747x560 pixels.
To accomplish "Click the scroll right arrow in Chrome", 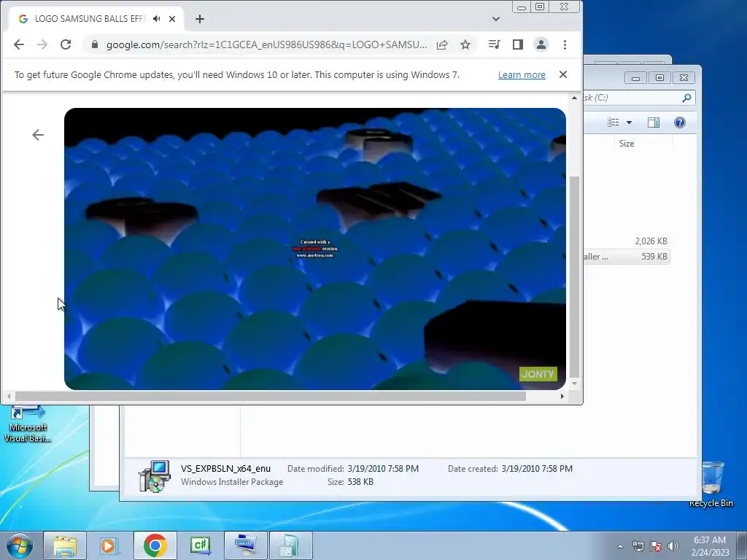I will [562, 396].
